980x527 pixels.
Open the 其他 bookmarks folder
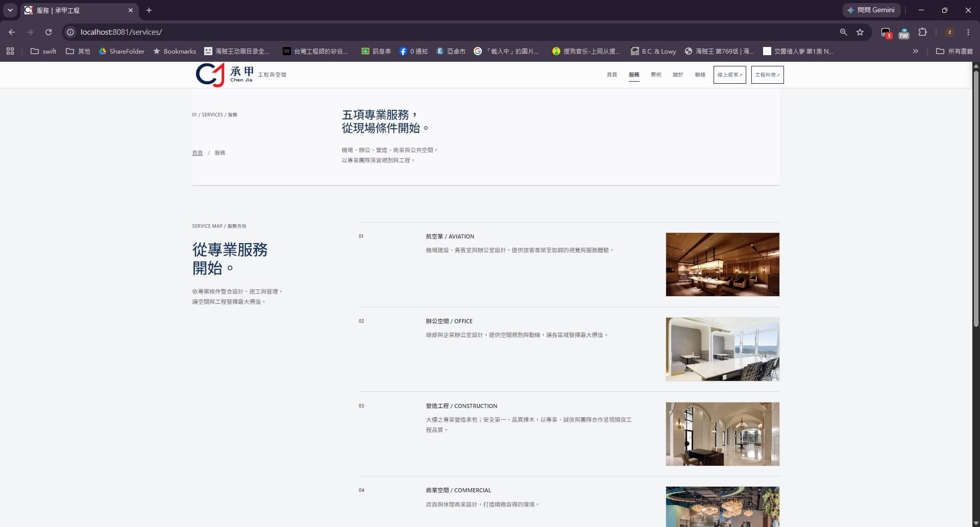click(78, 51)
